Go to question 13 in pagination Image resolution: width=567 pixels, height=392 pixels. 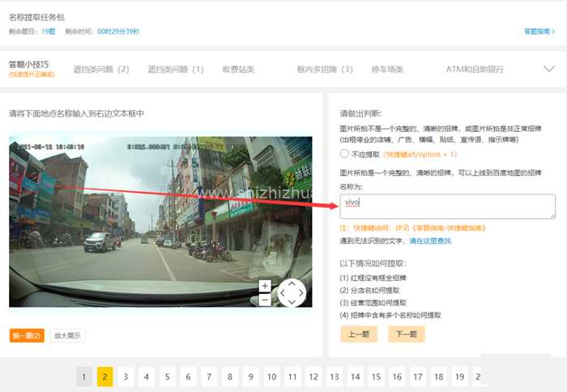[335, 377]
